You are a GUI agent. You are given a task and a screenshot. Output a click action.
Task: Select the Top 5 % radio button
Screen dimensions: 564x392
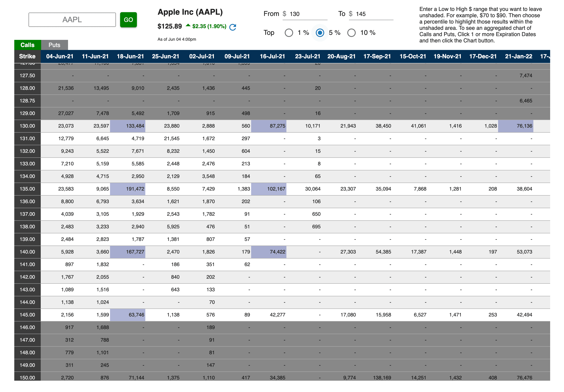tap(320, 33)
